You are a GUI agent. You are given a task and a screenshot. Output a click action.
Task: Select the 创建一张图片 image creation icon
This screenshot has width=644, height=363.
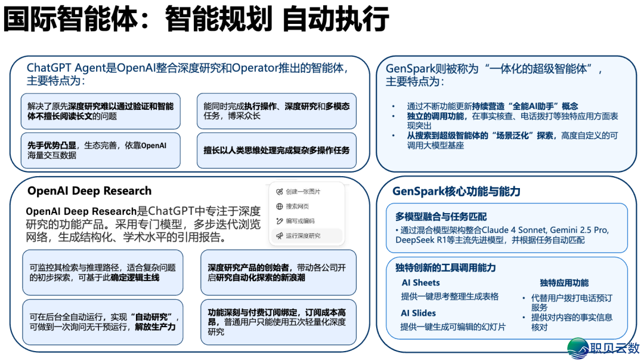279,192
